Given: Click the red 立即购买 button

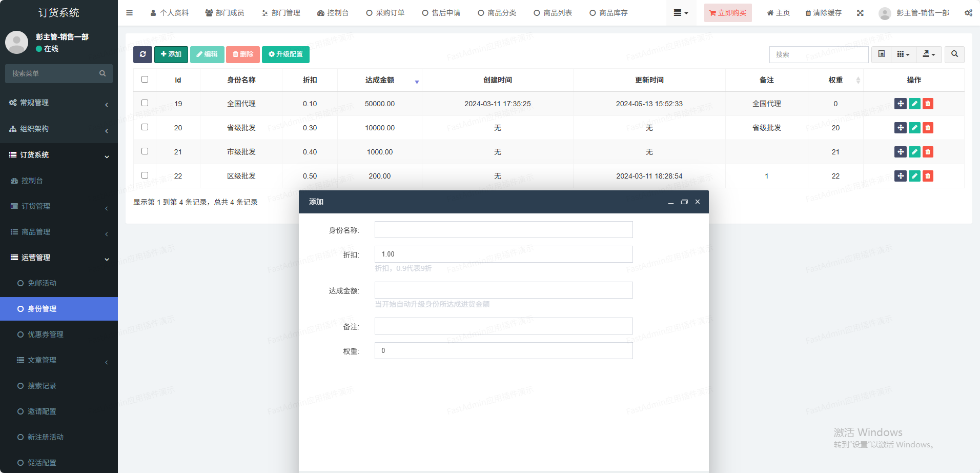Looking at the screenshot, I should coord(727,13).
